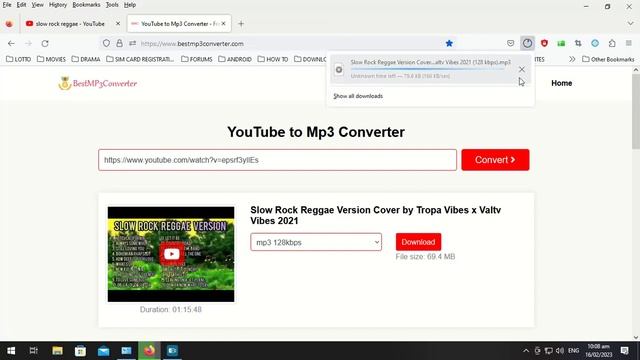Image resolution: width=640 pixels, height=360 pixels.
Task: Show more bookmarks with the double chevron
Action: tap(572, 59)
